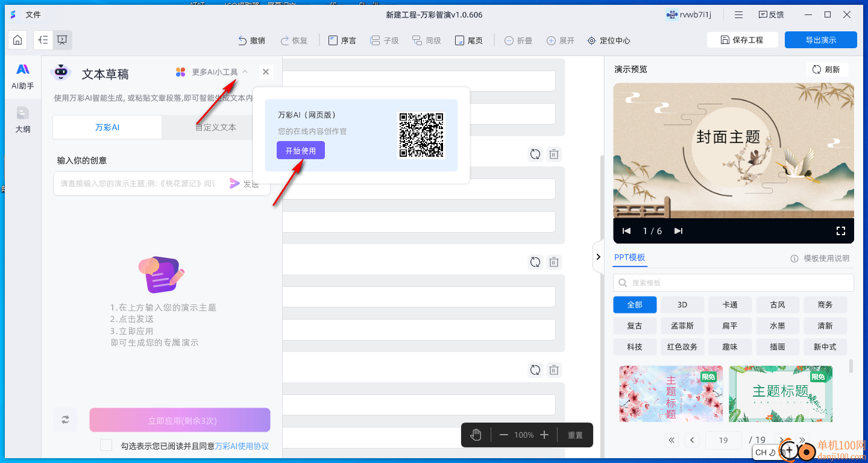Click 重置 to reset zoom
Image resolution: width=868 pixels, height=463 pixels.
[x=575, y=435]
